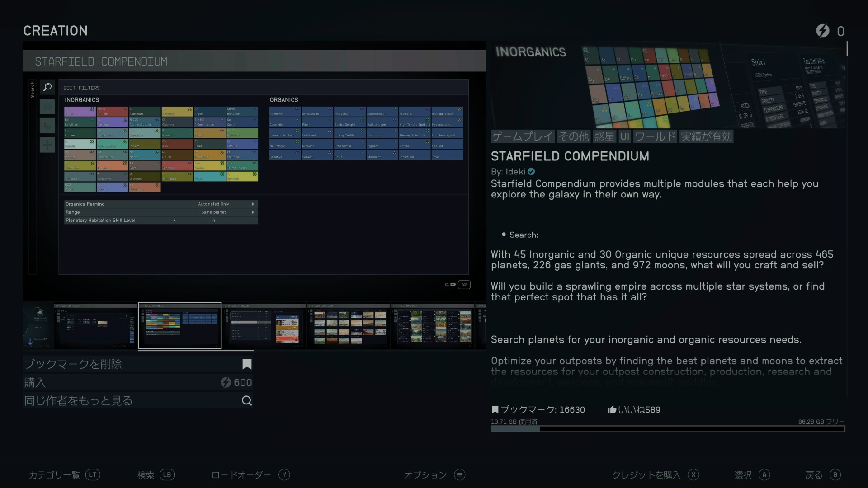Select the その他 tag
868x488 pixels.
coord(574,136)
